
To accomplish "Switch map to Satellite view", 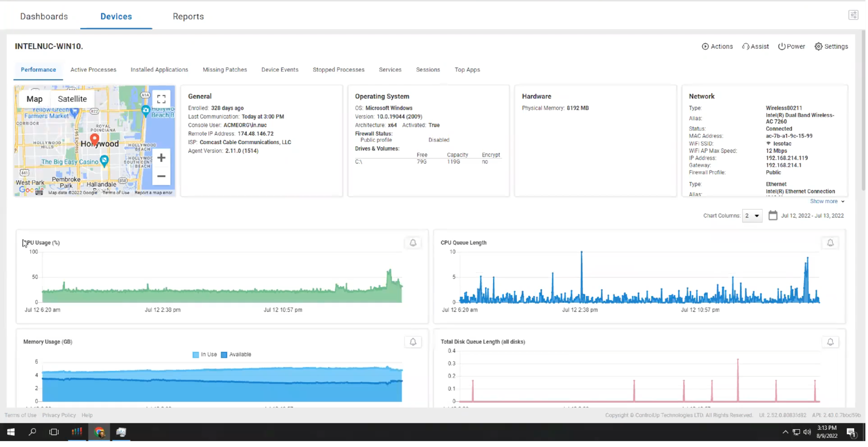I will [x=73, y=99].
